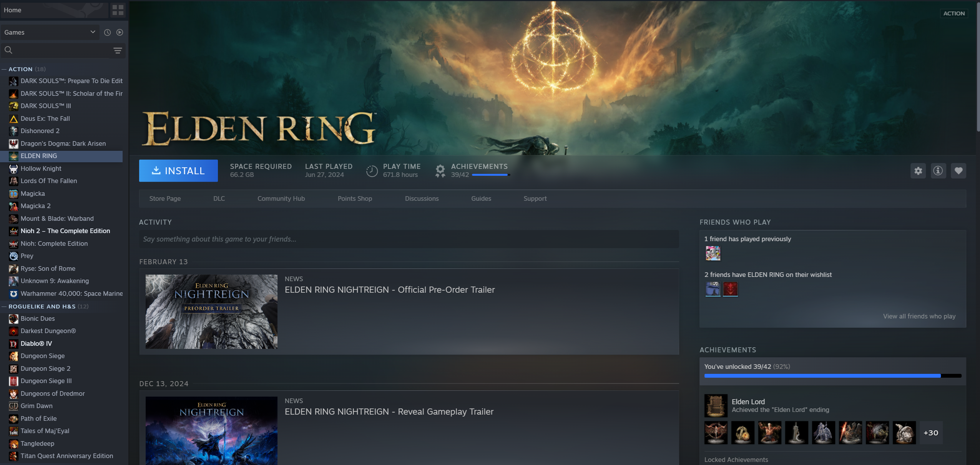Show the +30 more unlocked achievements
The width and height of the screenshot is (980, 465).
[931, 433]
